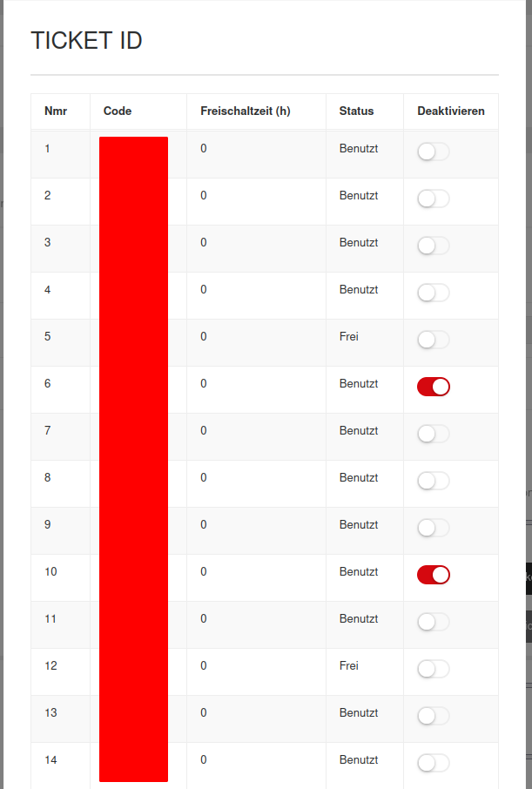Switch on Deaktivieren in row 13
This screenshot has width=532, height=789.
click(x=433, y=716)
